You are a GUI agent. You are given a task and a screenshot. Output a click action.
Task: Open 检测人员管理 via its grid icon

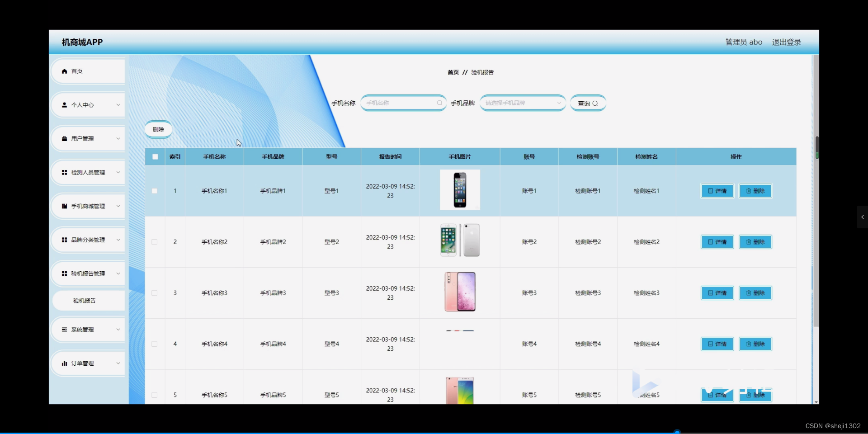coord(64,172)
